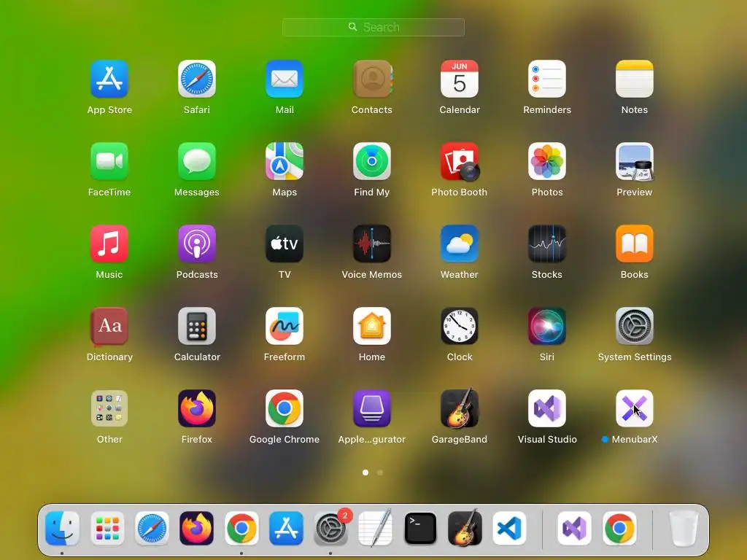Screen dimensions: 747x560
Task: Open the Calendar app showing JUN 5
Action: pos(460,79)
